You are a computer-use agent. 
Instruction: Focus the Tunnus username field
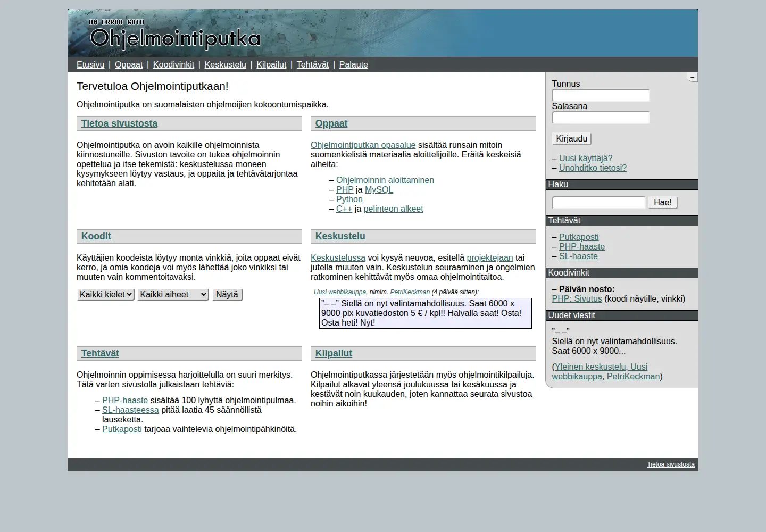pyautogui.click(x=601, y=95)
